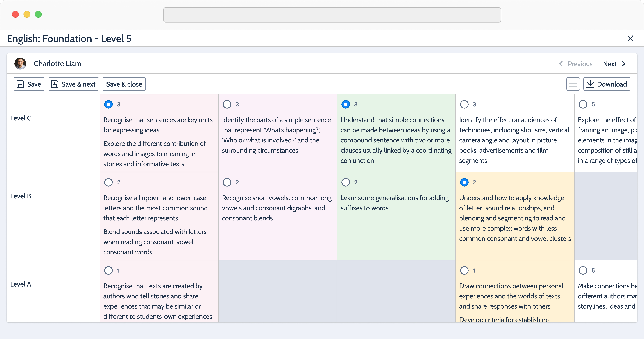
Task: Click the Level C row label
Action: pyautogui.click(x=21, y=118)
